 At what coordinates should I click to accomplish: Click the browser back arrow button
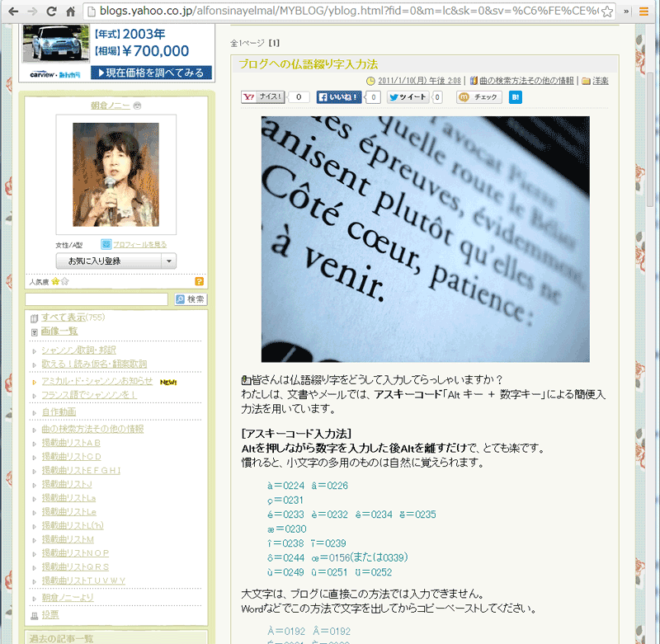tap(12, 12)
